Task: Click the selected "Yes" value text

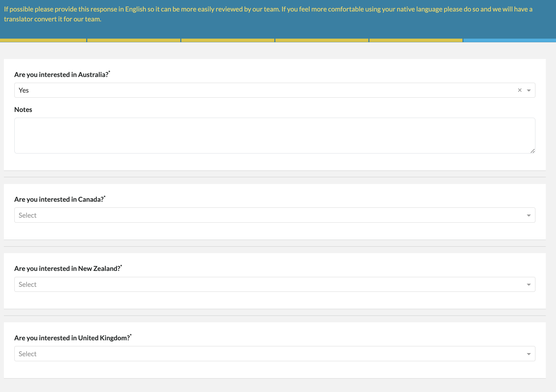Action: [x=24, y=90]
